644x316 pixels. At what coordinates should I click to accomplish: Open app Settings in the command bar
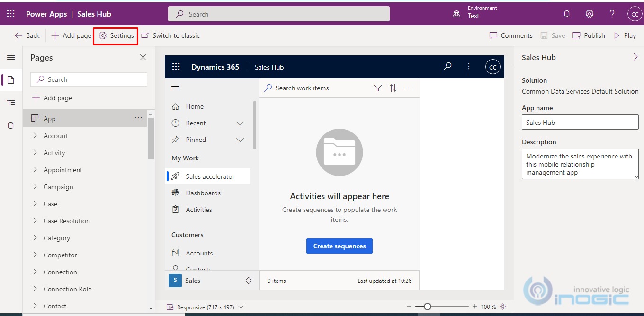116,35
